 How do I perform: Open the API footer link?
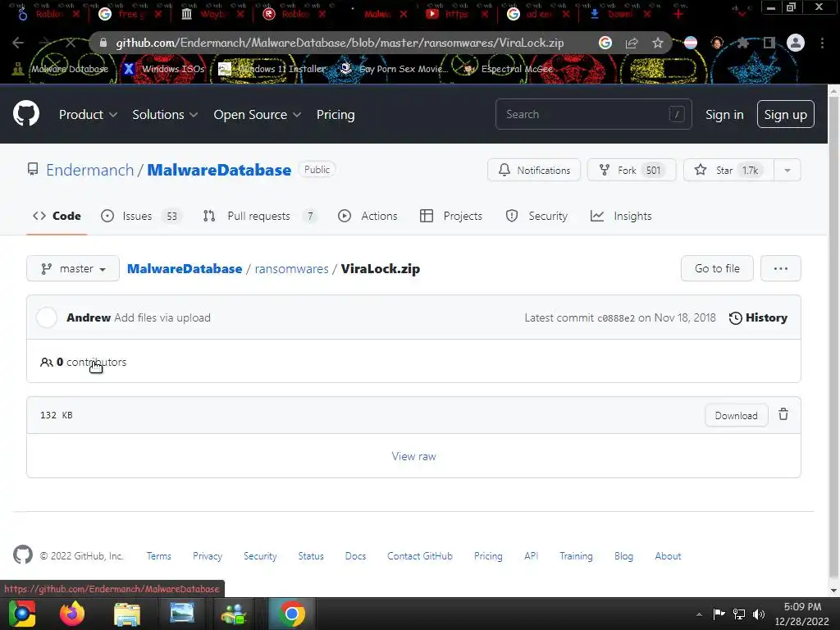[531, 556]
